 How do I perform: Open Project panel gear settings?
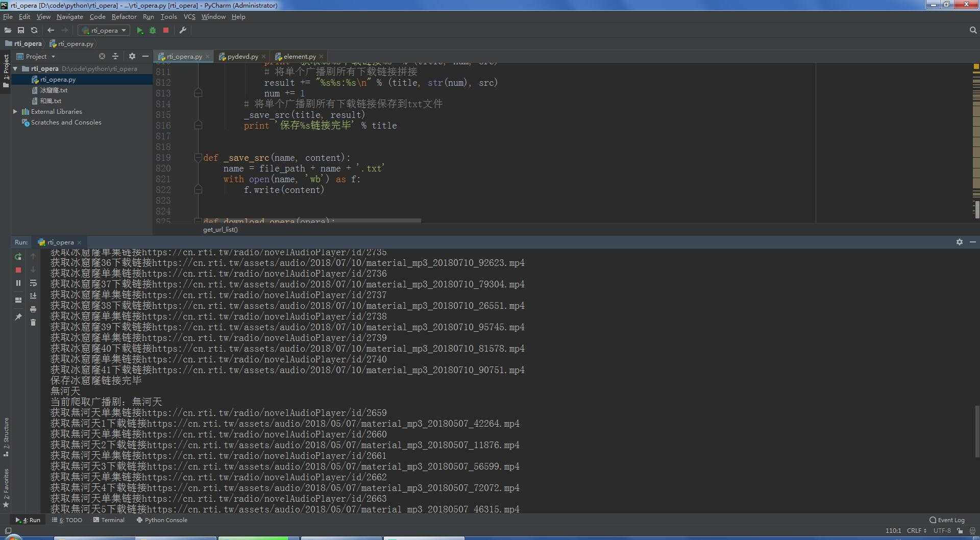point(132,56)
